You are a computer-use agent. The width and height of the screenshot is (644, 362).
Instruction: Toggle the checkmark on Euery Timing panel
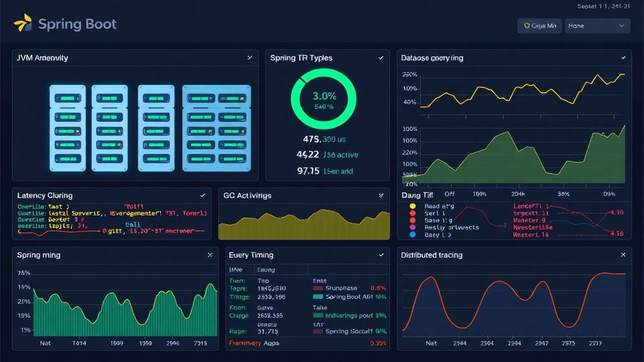tap(380, 255)
